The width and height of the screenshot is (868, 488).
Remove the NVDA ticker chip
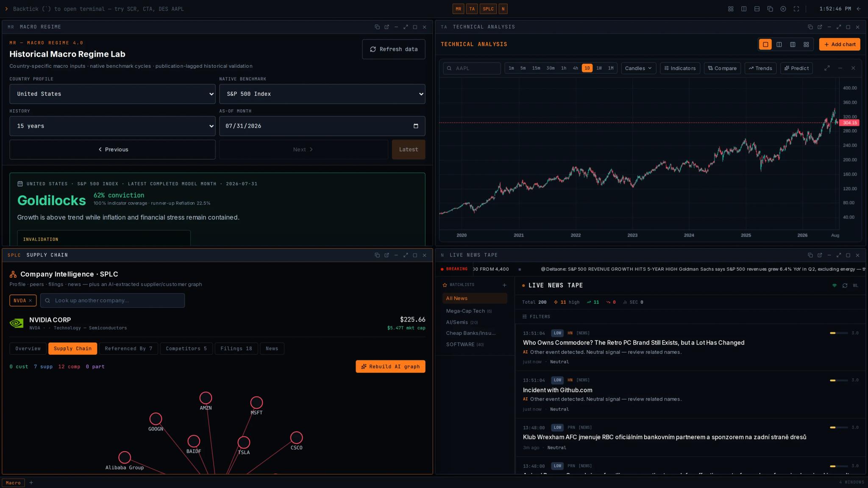point(30,301)
